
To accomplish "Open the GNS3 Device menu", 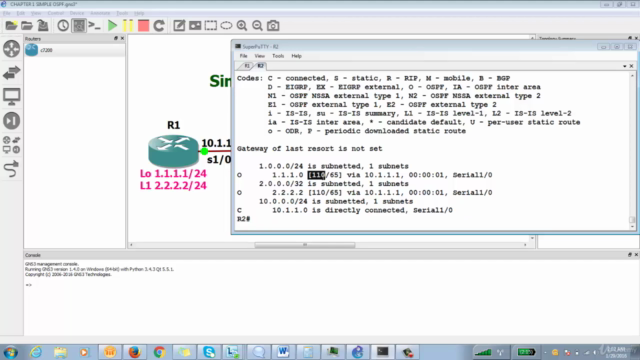I will pyautogui.click(x=77, y=13).
